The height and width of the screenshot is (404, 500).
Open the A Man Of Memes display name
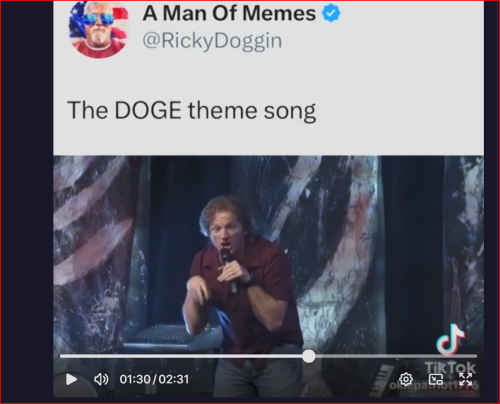(229, 13)
